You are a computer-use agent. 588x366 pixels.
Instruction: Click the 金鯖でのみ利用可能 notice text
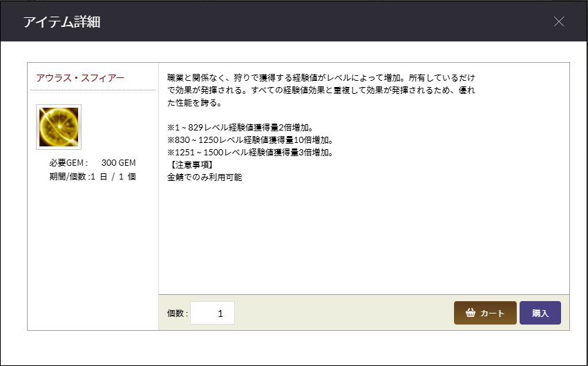(205, 177)
